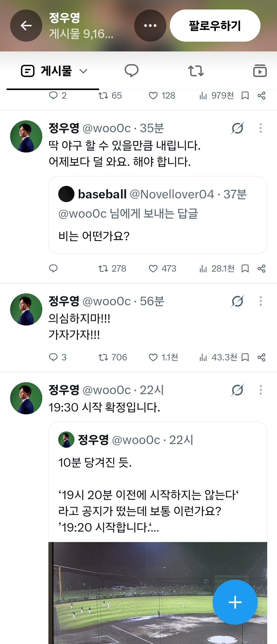Tap the blue compose plus button
The image size is (277, 644).
click(x=235, y=602)
